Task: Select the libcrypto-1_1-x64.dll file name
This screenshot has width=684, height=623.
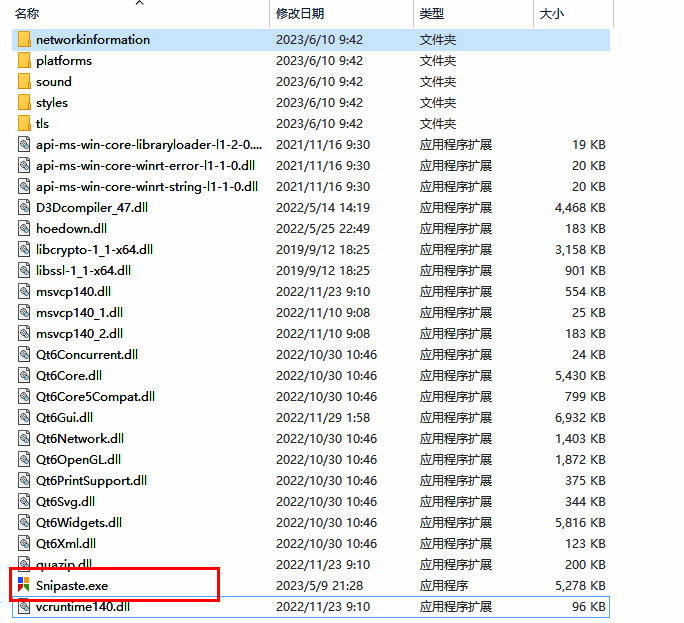Action: pos(94,250)
